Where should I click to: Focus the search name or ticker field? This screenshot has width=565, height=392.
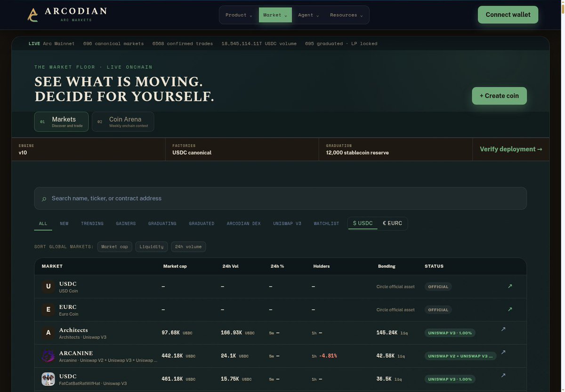280,198
